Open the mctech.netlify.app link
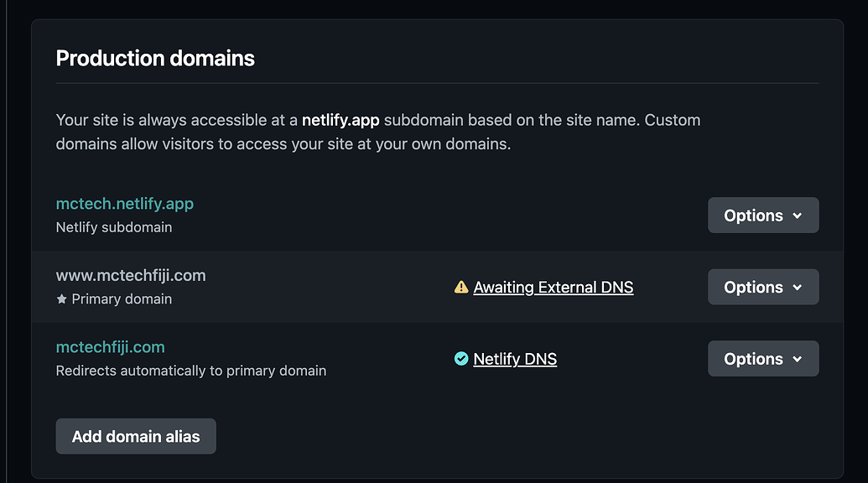Image resolution: width=868 pixels, height=483 pixels. tap(125, 204)
